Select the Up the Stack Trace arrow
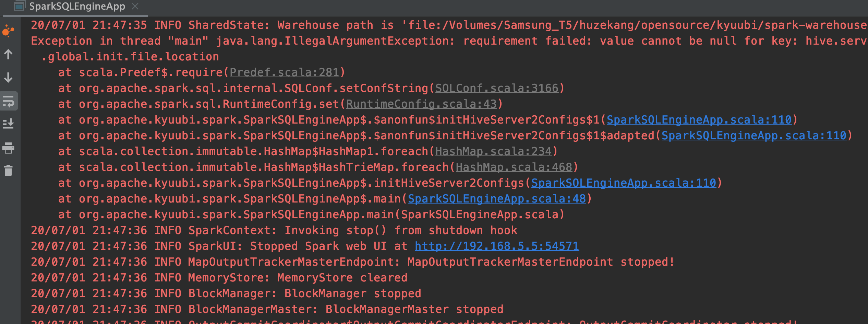 [8, 54]
